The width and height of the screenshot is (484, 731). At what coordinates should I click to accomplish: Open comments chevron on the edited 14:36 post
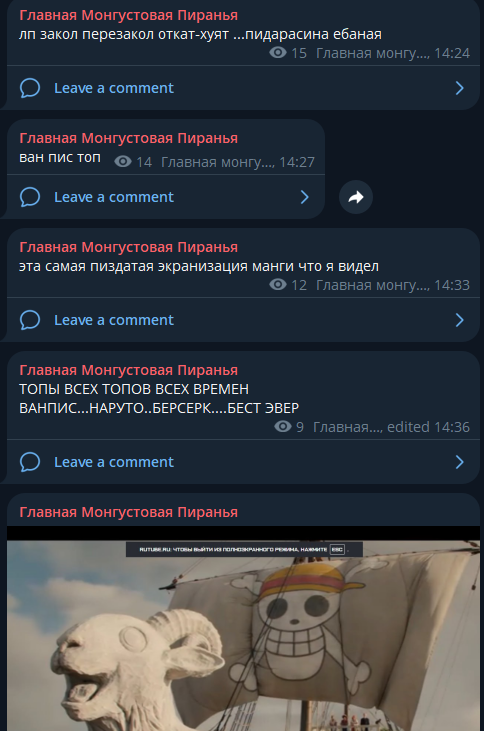pos(460,462)
